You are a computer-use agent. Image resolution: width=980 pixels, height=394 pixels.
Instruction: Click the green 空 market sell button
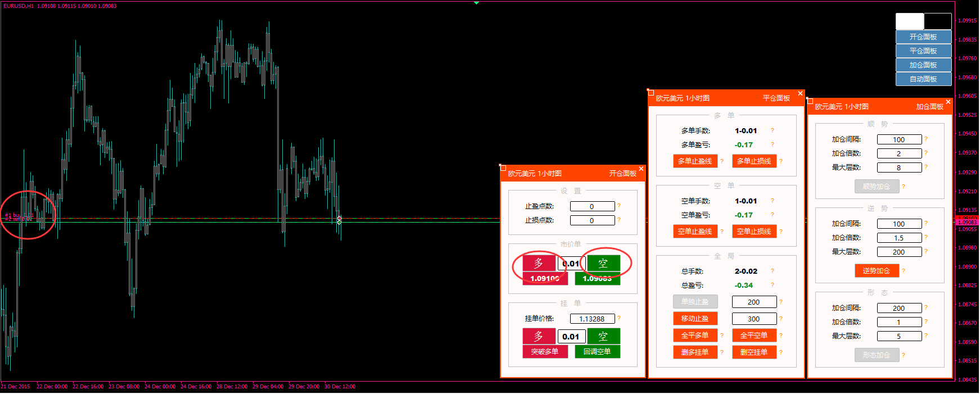click(x=603, y=263)
